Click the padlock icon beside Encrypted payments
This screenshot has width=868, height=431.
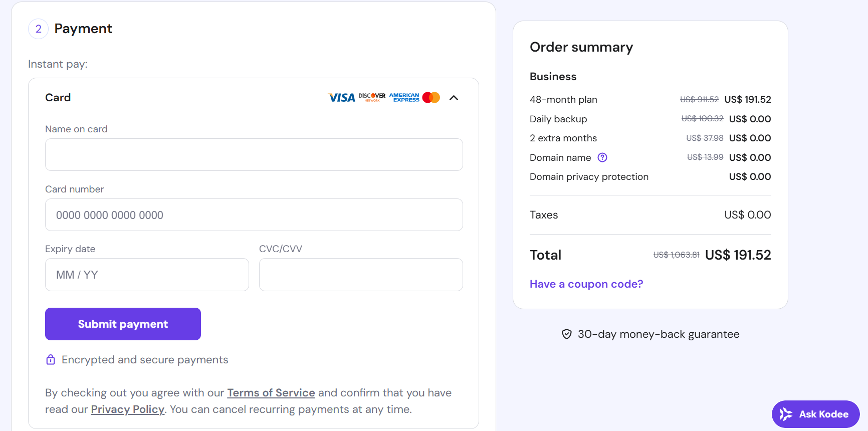point(51,359)
